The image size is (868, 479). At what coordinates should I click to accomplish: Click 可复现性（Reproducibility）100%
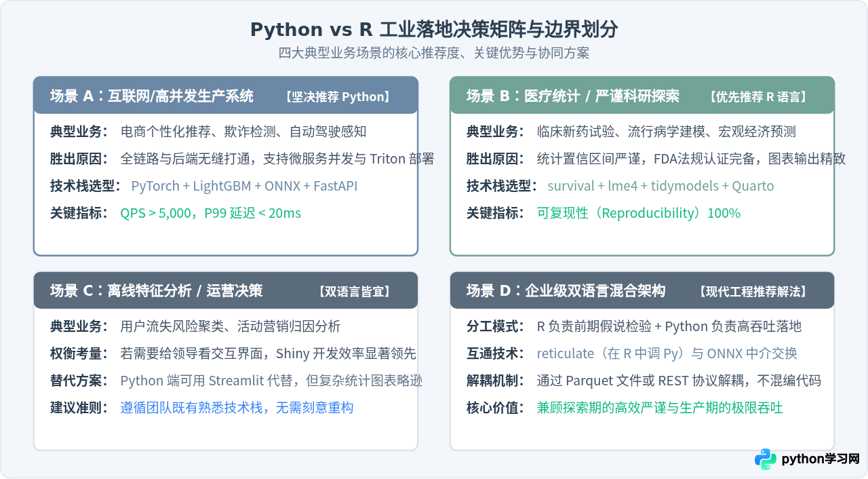point(639,213)
